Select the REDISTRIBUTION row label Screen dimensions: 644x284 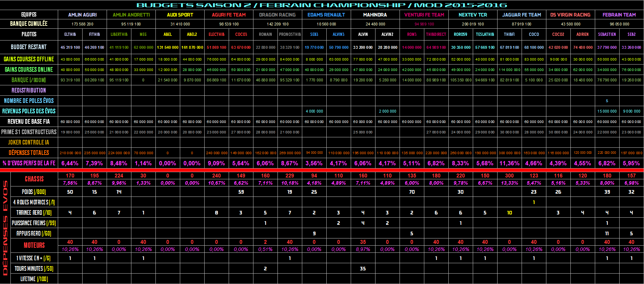tap(29, 90)
